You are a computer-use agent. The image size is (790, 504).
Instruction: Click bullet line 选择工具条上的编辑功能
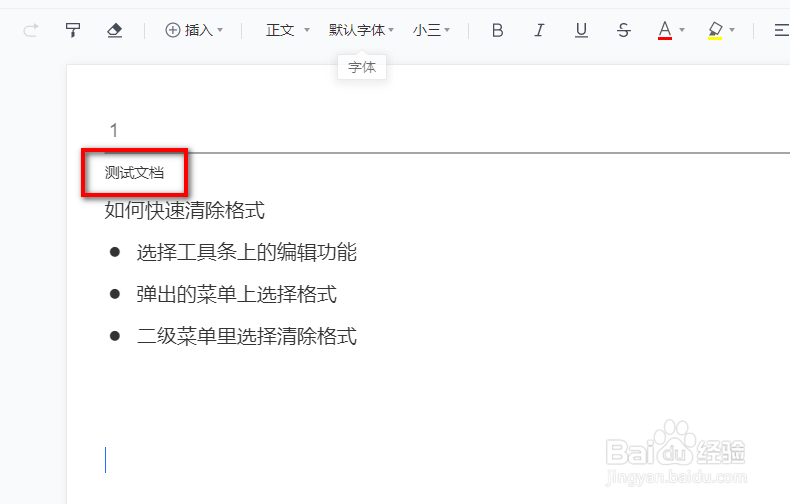(247, 252)
